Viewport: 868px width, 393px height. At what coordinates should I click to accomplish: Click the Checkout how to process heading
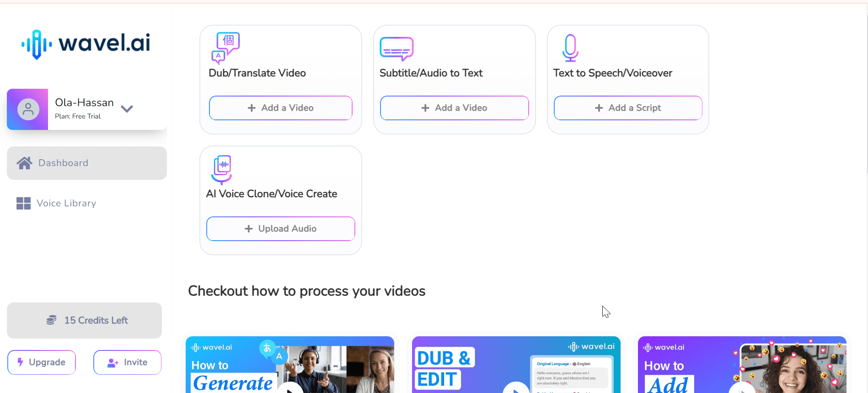coord(307,291)
